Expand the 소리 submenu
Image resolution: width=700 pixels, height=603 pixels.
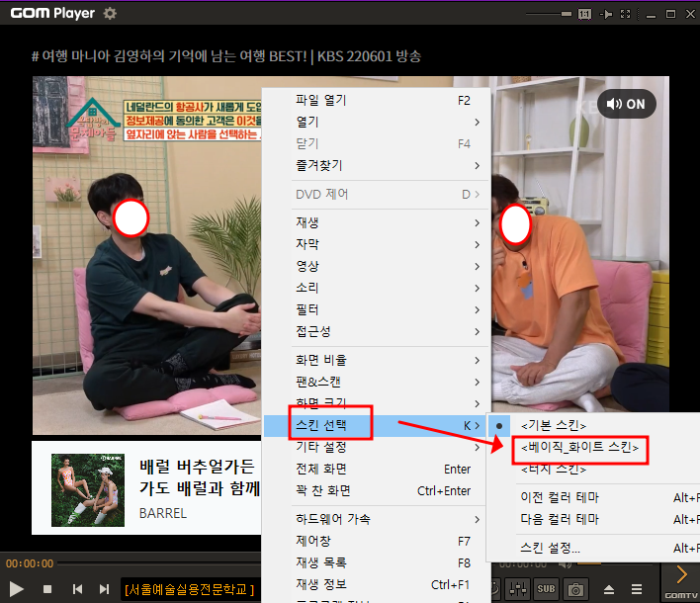click(378, 288)
